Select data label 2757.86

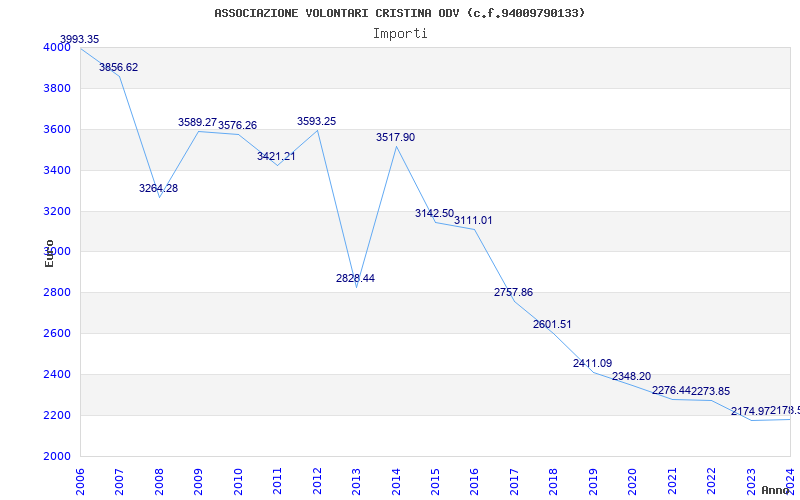[513, 292]
